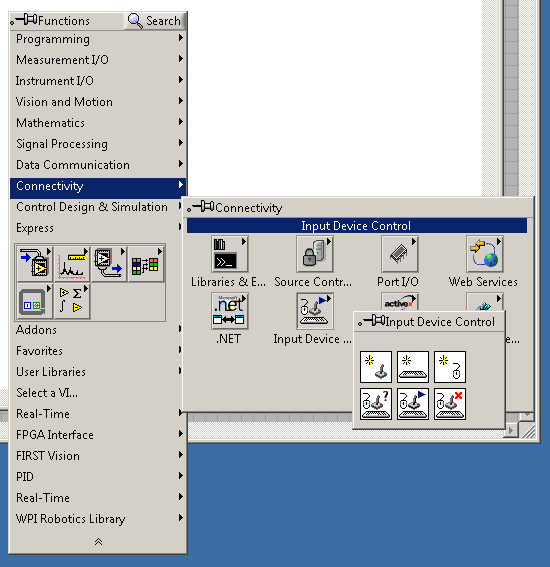
Task: Open Express Output subpalette icon
Action: [x=109, y=264]
